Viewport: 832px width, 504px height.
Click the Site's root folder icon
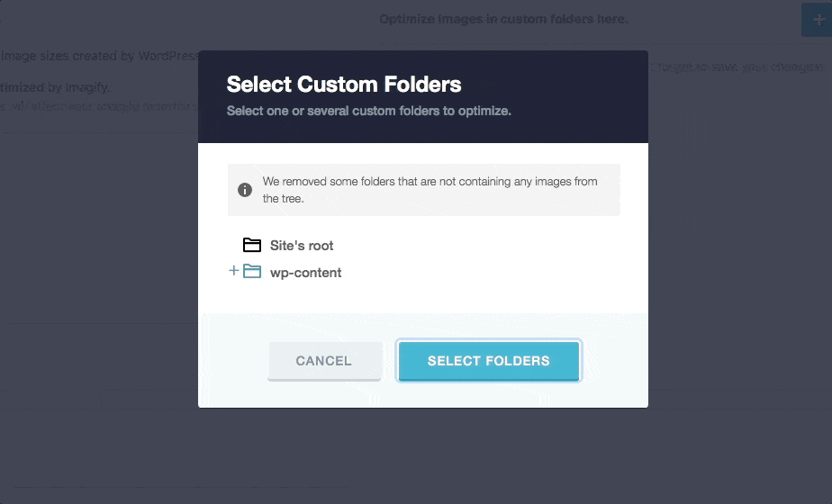coord(251,245)
